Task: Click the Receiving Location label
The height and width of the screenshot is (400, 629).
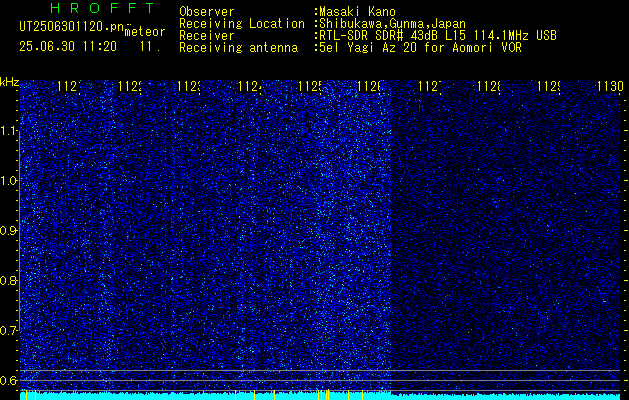Action: click(x=242, y=24)
